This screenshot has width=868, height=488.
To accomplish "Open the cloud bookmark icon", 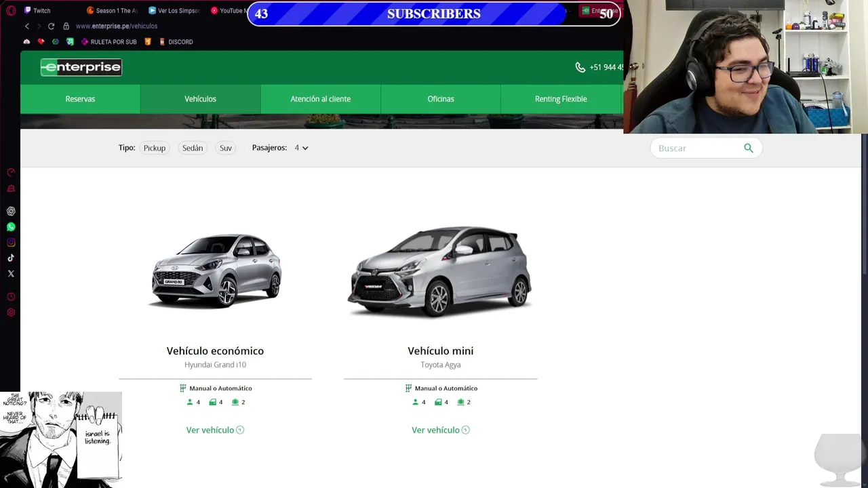I will 27,41.
